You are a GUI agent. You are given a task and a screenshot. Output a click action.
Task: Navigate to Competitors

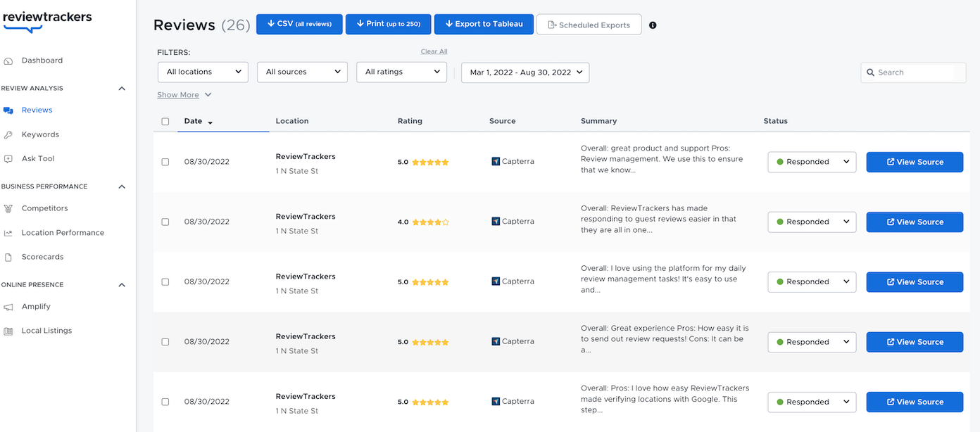[x=45, y=208]
